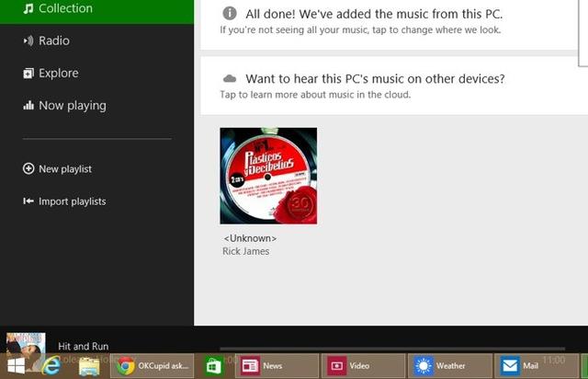Open the Plasticos Decibelios album cover
The image size is (588, 379).
(268, 176)
